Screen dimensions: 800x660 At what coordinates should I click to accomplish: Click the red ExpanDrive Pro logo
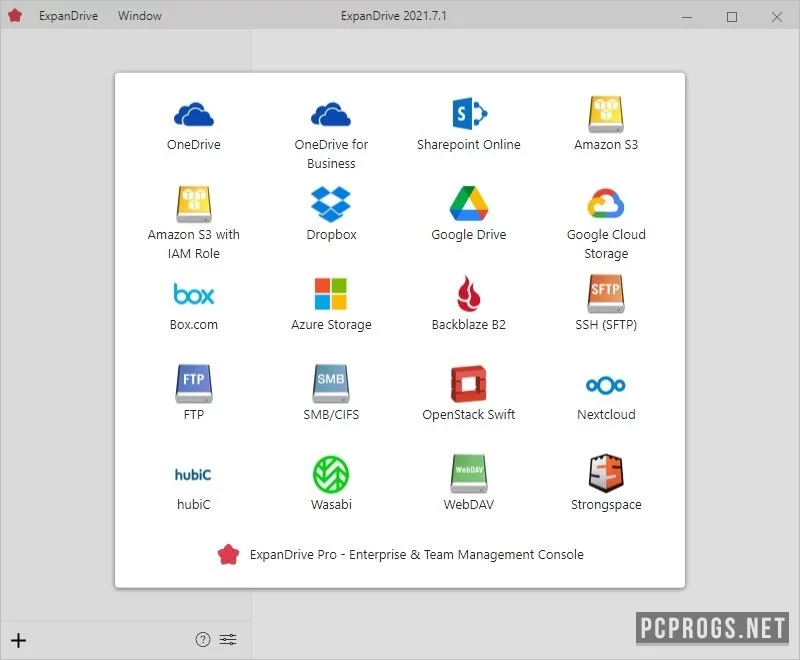pos(228,554)
